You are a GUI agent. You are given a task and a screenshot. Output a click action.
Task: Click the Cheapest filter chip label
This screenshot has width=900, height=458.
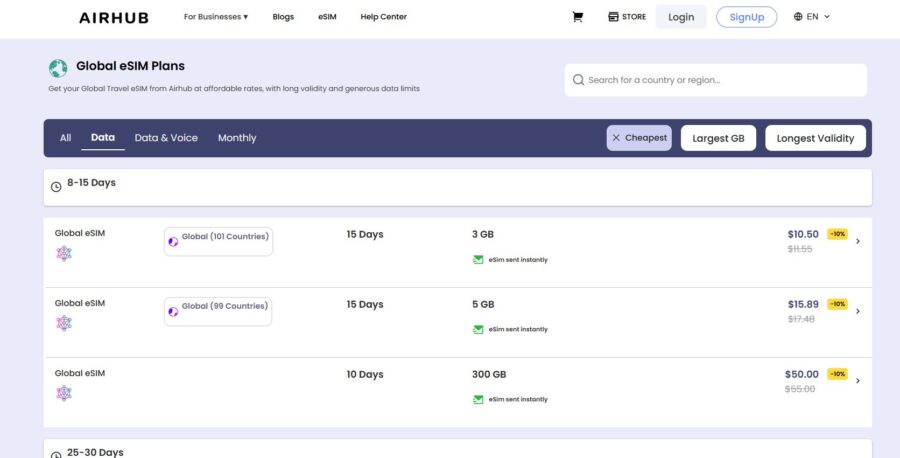click(x=646, y=138)
